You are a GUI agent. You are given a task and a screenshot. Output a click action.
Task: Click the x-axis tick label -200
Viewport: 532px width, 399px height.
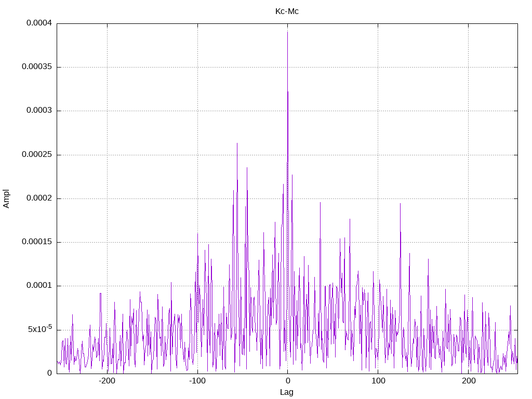(107, 381)
